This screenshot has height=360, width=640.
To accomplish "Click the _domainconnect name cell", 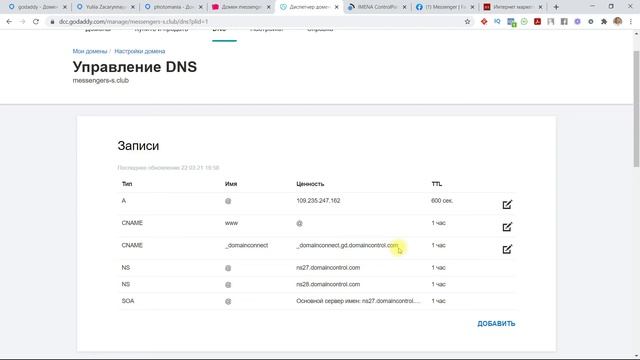I will (x=247, y=245).
